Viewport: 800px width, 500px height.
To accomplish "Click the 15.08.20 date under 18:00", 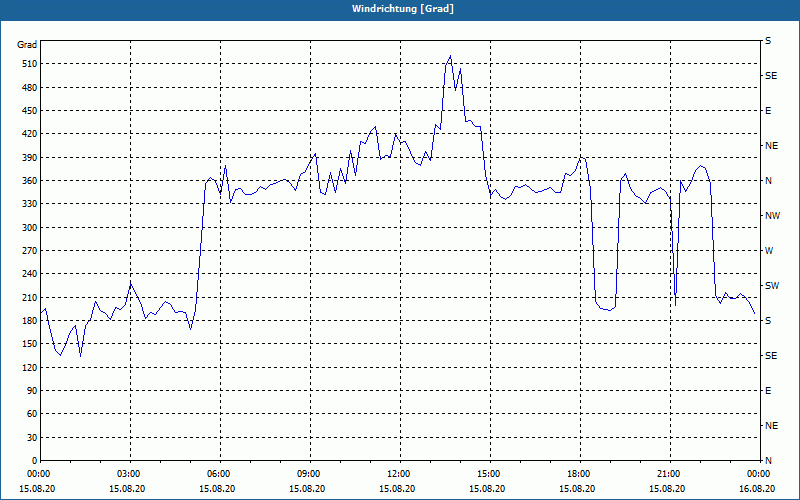I will tap(577, 489).
